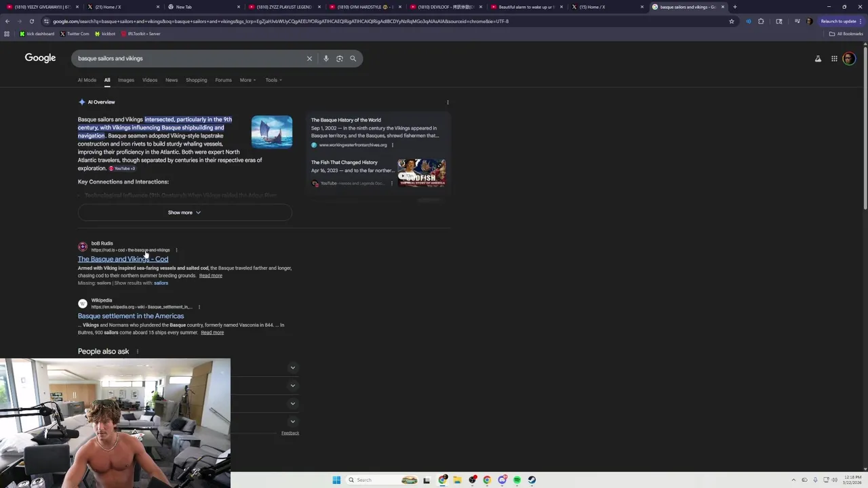868x488 pixels.
Task: Open IRLToolkit Server bookmark
Action: 141,34
